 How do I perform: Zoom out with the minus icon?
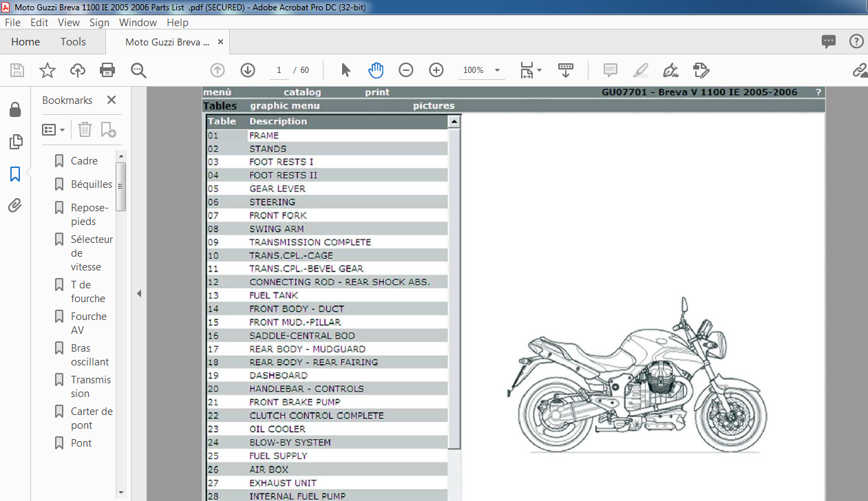(x=406, y=70)
